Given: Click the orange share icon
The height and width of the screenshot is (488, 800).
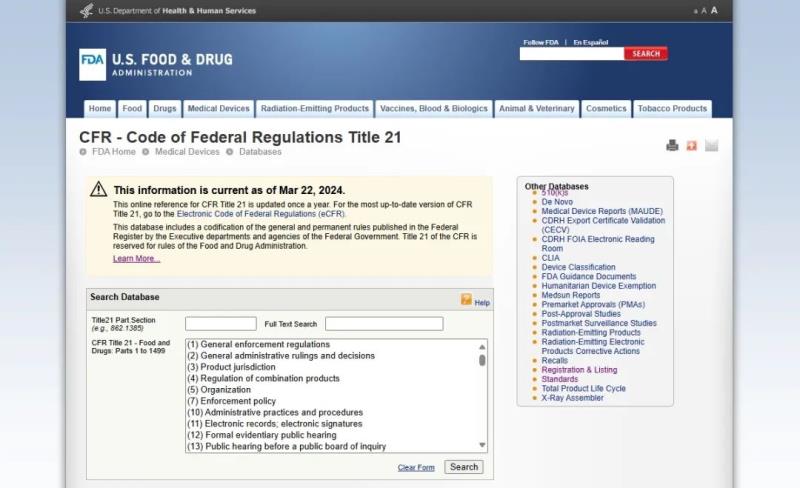Looking at the screenshot, I should click(x=691, y=146).
